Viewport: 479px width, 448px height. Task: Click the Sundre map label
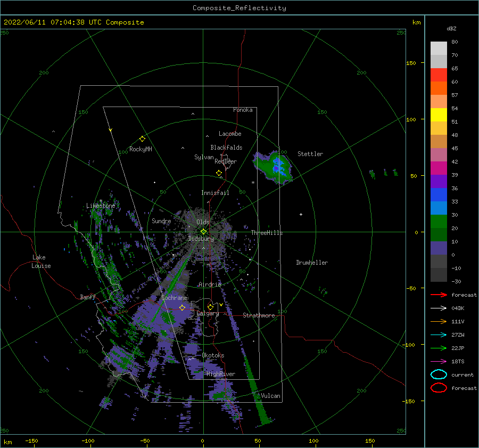(161, 221)
